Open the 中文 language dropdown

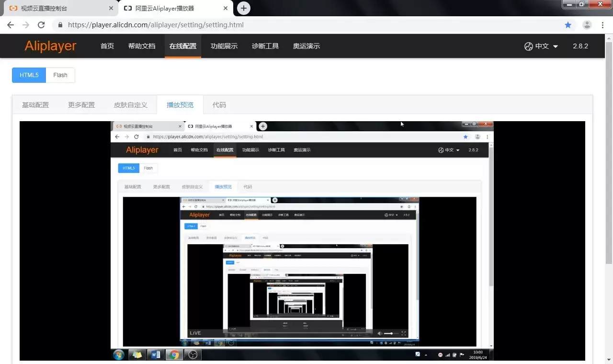click(541, 46)
